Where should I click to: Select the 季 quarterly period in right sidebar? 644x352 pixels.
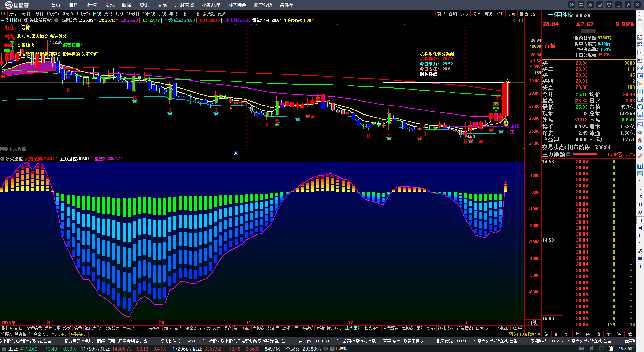pos(640,258)
